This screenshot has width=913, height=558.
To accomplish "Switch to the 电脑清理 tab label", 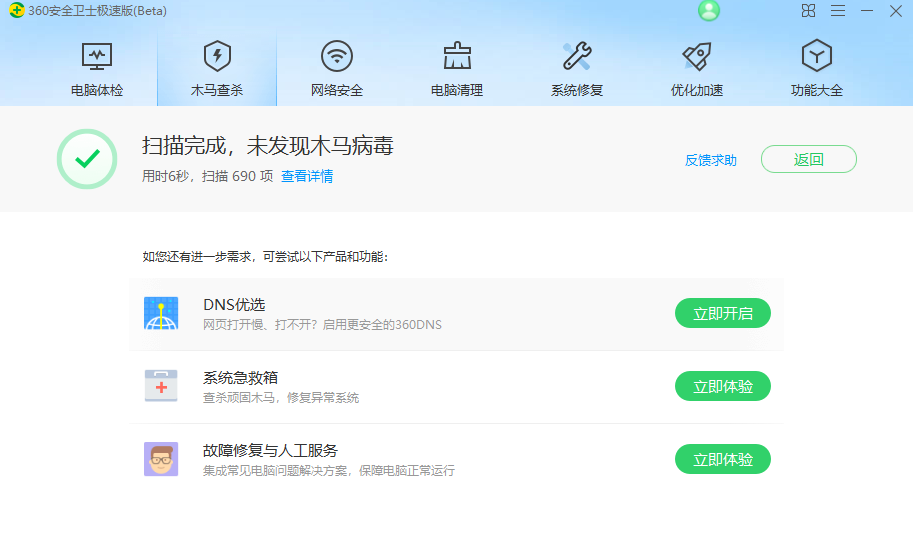I will click(457, 90).
